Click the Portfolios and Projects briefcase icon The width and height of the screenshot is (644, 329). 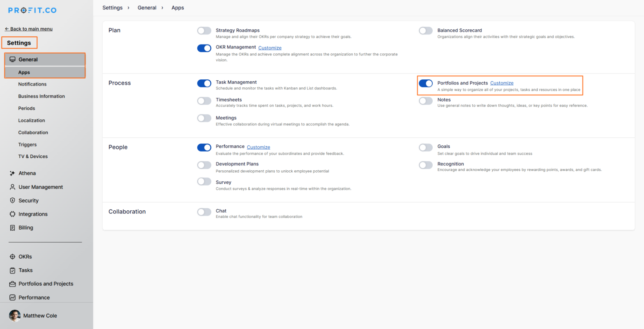[x=12, y=284]
